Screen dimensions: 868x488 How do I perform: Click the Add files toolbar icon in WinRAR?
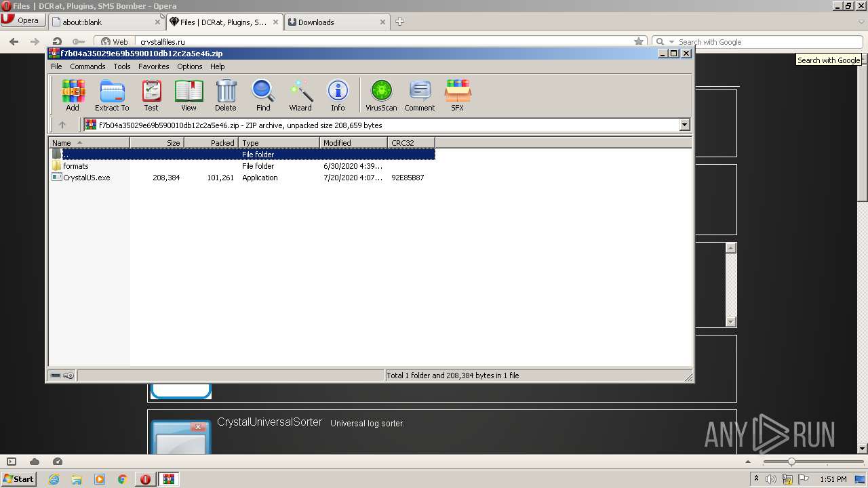73,95
